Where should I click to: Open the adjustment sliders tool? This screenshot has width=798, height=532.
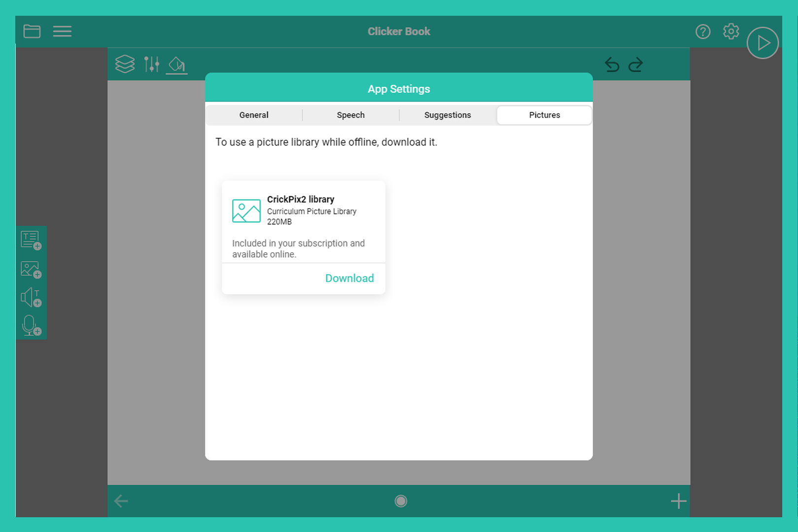tap(152, 64)
